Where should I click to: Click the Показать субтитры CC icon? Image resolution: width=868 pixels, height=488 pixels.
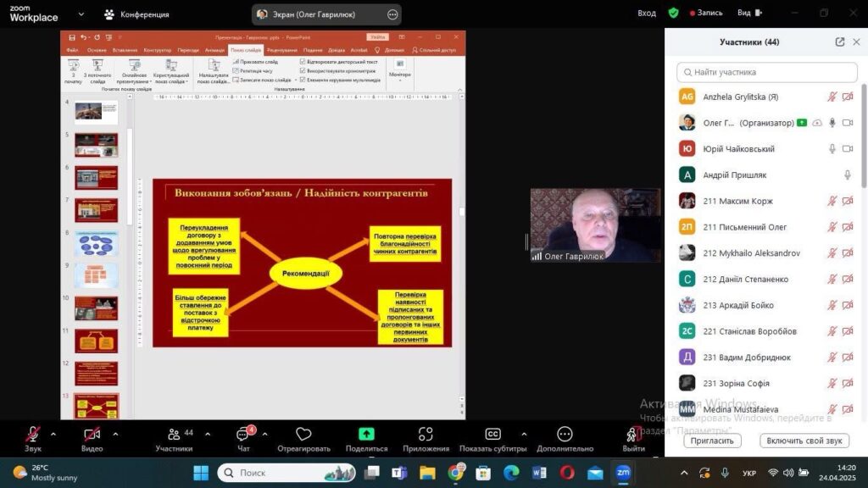coord(492,434)
